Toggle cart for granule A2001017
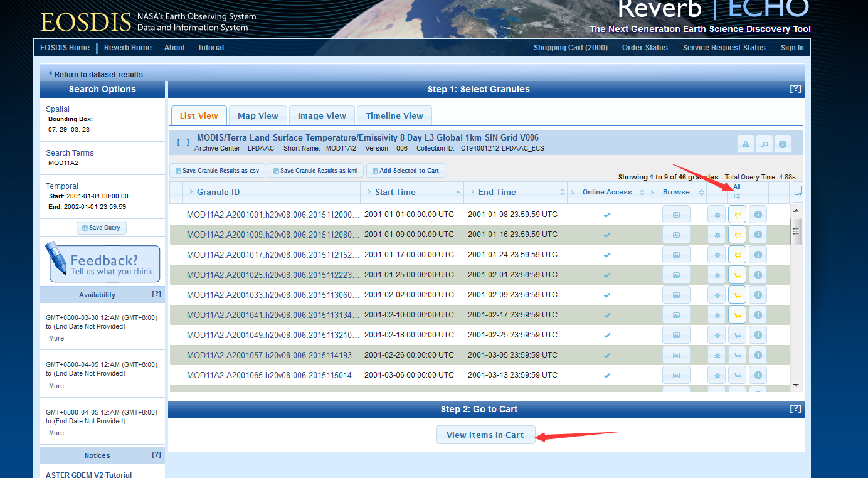Image resolution: width=868 pixels, height=478 pixels. (737, 255)
